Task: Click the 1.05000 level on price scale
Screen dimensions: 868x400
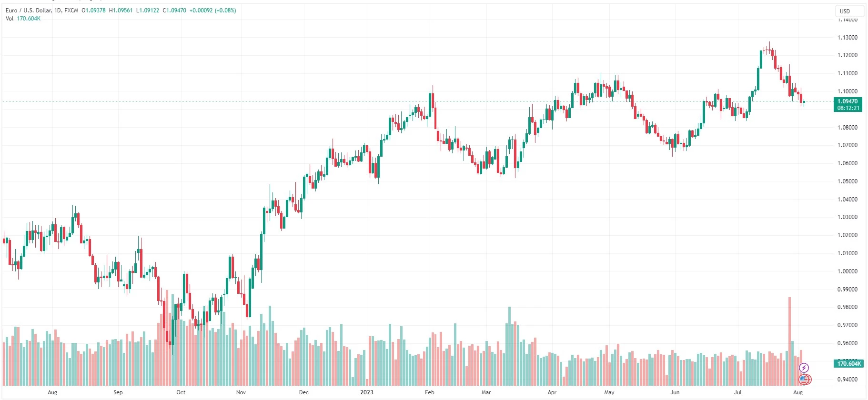Action: (x=847, y=181)
